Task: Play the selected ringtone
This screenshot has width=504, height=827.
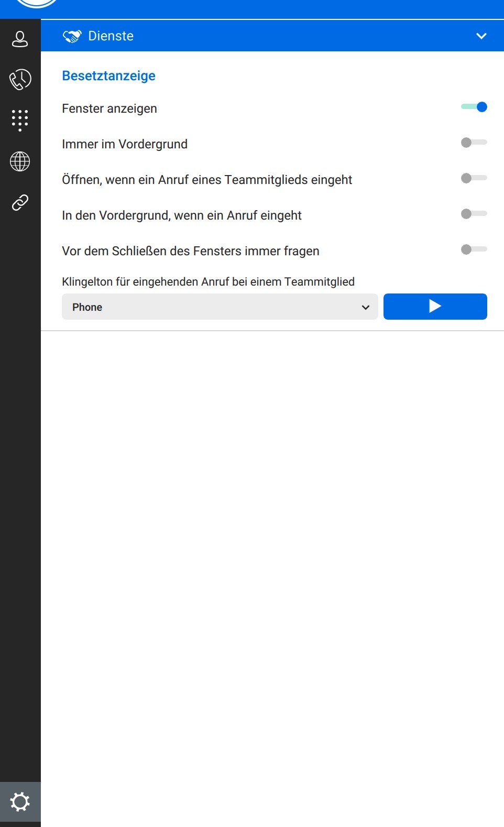Action: coord(435,307)
